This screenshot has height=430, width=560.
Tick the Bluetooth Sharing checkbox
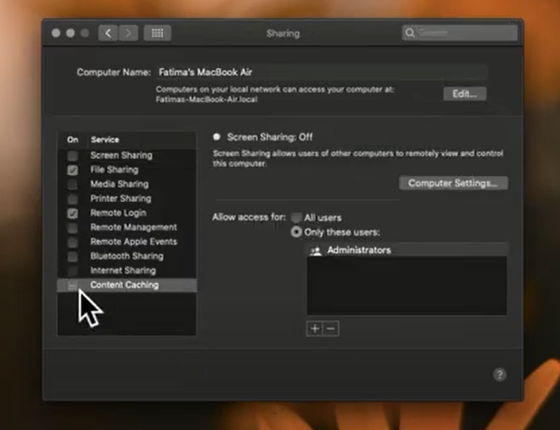(73, 256)
